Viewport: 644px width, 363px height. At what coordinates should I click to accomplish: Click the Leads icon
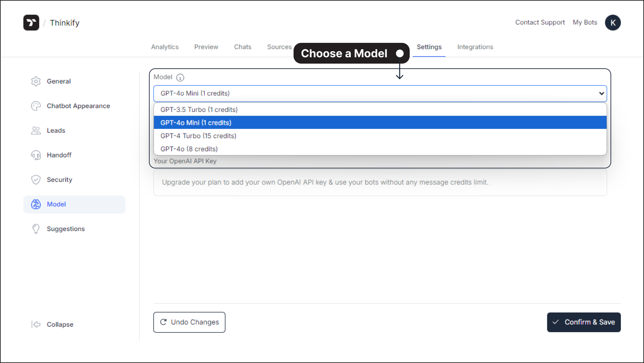click(35, 130)
